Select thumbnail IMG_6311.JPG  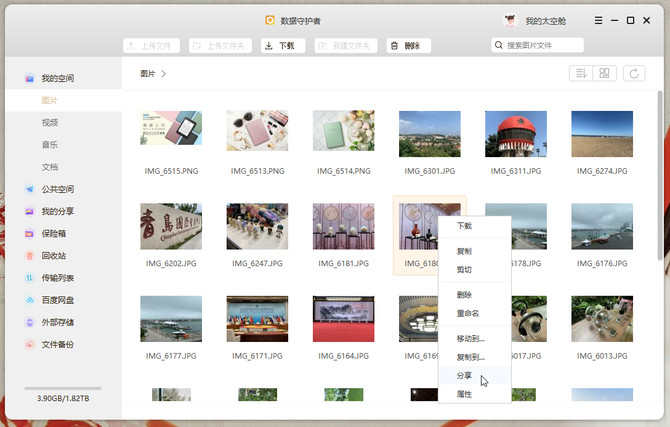[x=516, y=134]
